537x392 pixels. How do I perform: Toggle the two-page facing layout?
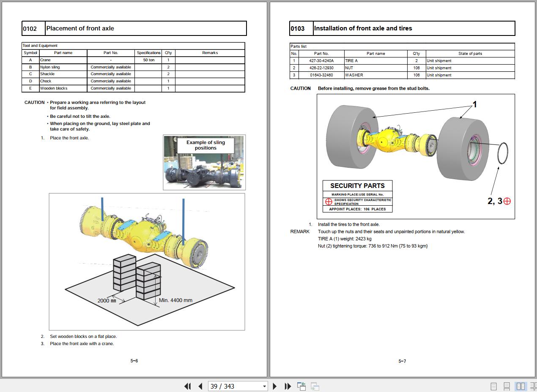tap(521, 386)
